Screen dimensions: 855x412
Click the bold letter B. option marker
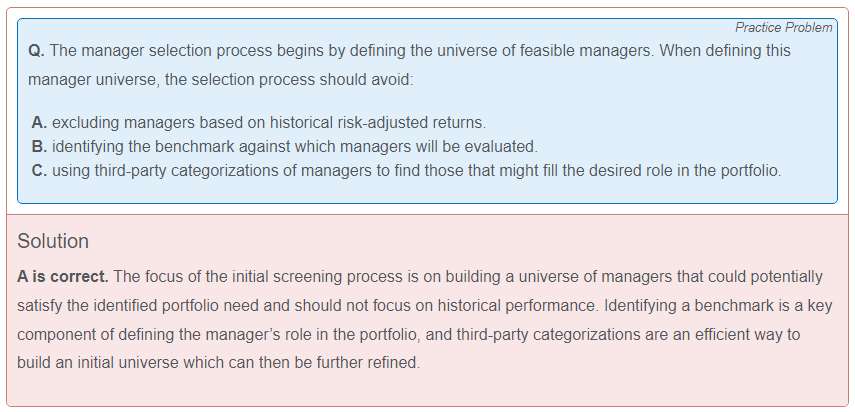[40, 147]
